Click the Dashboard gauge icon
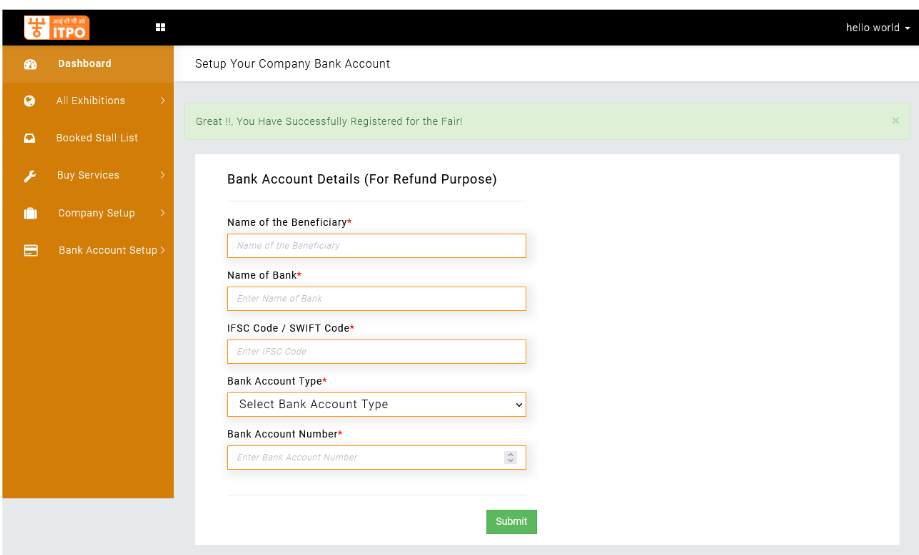 click(x=30, y=64)
